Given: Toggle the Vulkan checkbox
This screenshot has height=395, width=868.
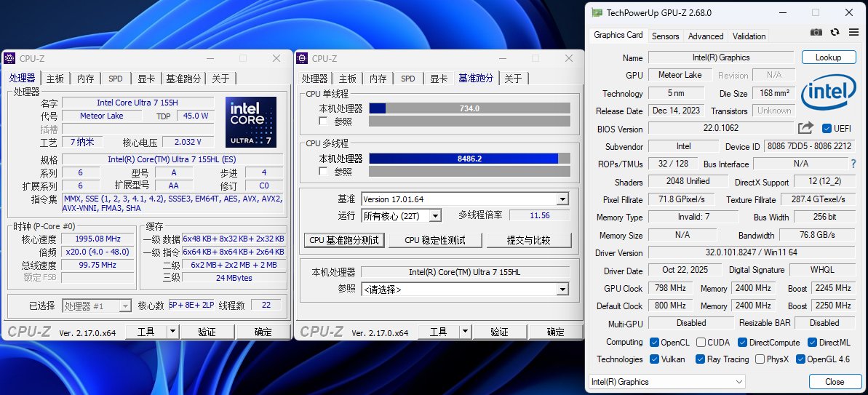Looking at the screenshot, I should (x=654, y=359).
